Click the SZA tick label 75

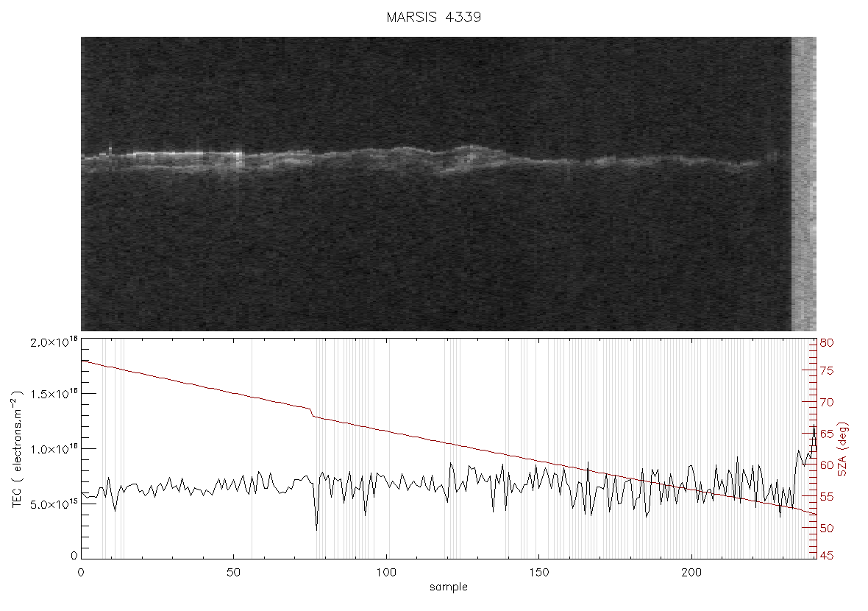coord(827,371)
